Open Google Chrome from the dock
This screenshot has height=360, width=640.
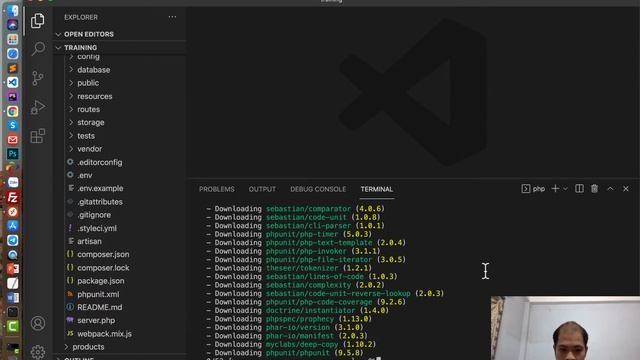pos(13,111)
